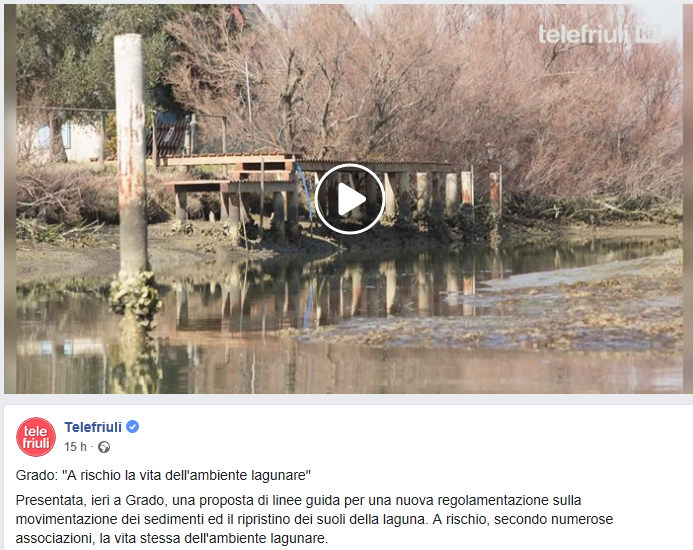
Task: Click the last line "associazioni, la vita stessa"
Action: tap(172, 539)
